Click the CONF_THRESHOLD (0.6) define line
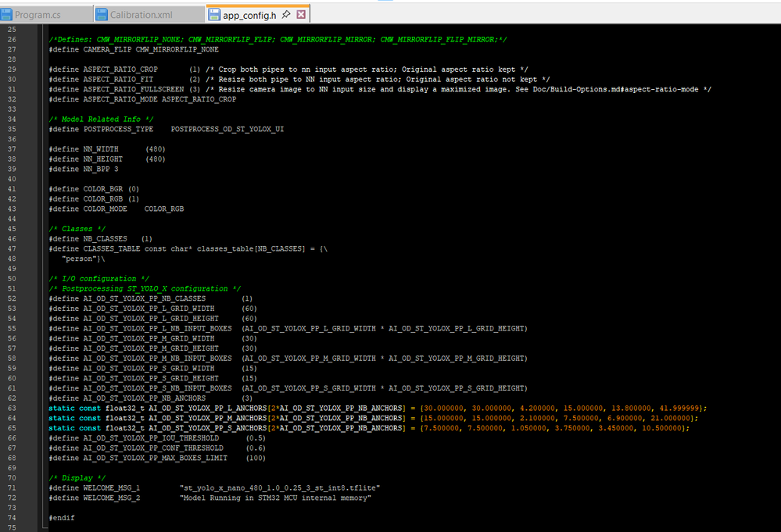This screenshot has width=781, height=532. click(157, 448)
